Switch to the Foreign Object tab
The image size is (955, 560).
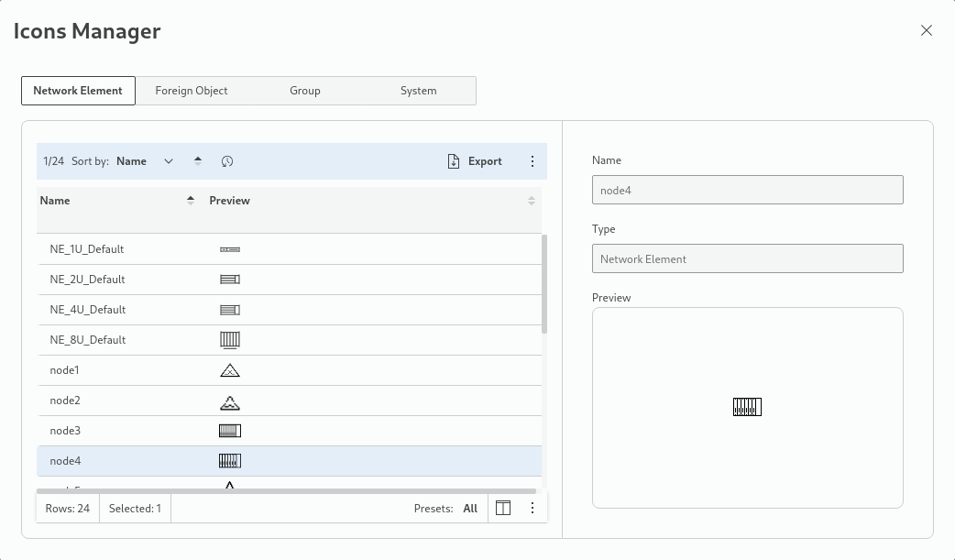192,91
